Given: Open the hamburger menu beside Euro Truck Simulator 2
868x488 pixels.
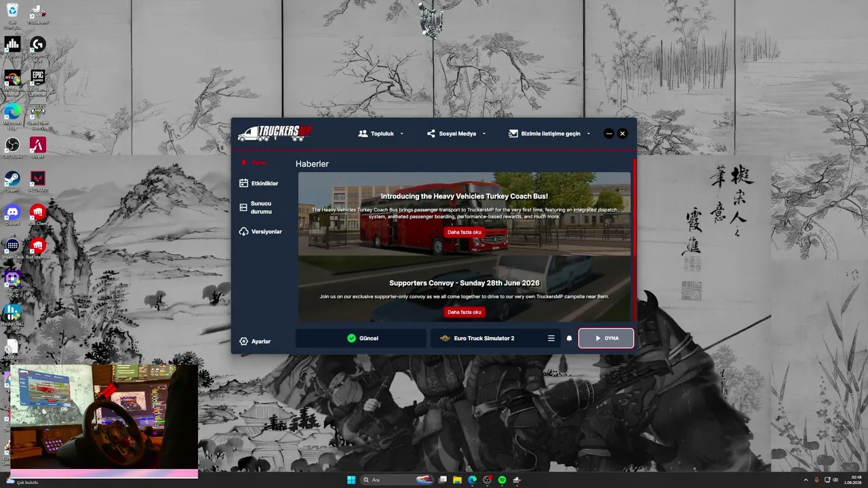Looking at the screenshot, I should tap(551, 338).
